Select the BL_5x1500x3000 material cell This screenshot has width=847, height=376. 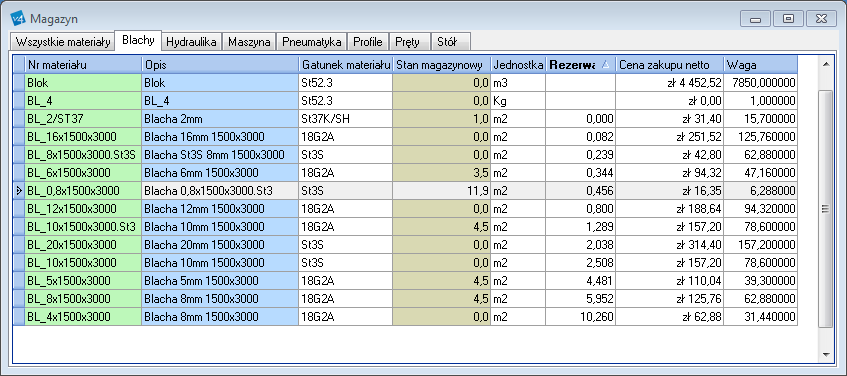[x=83, y=281]
